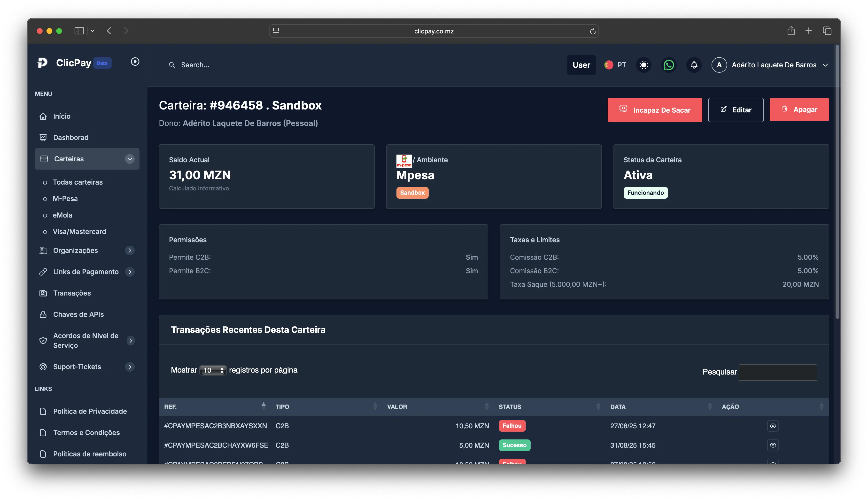Expand Acordos de Nível de Serviço chevron
The width and height of the screenshot is (868, 500).
(x=131, y=341)
